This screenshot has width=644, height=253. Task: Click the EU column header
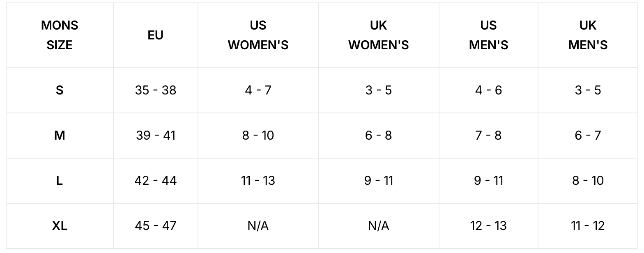[x=155, y=35]
